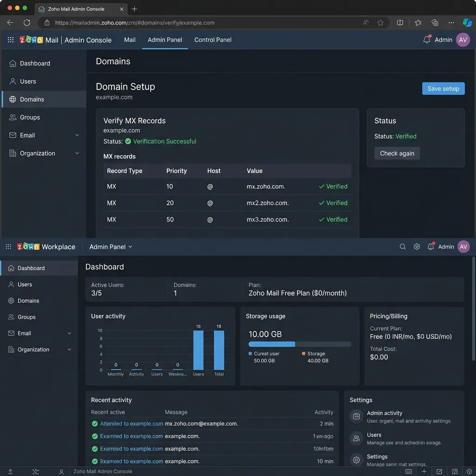Click the browser back arrow

tap(10, 23)
